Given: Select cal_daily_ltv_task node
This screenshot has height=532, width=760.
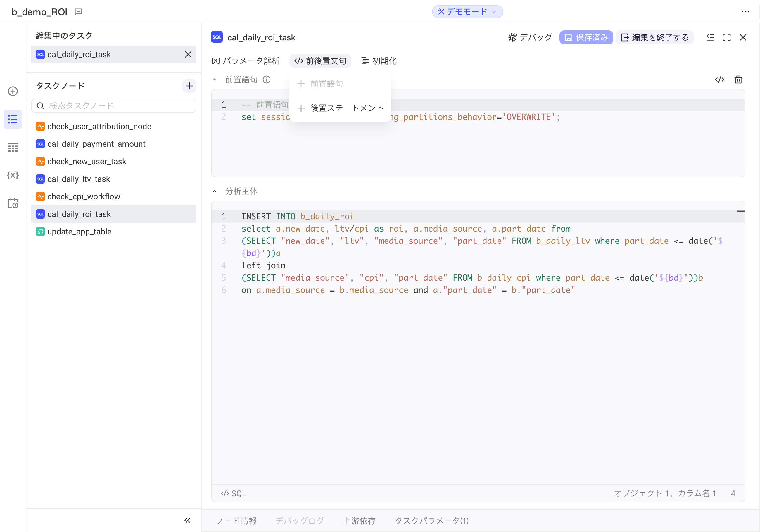Looking at the screenshot, I should (x=113, y=179).
